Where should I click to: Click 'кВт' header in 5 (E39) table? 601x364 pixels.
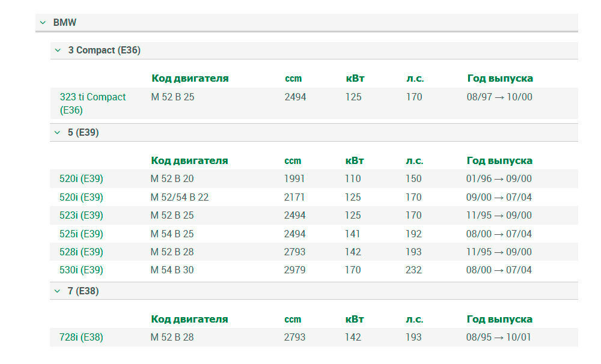[x=355, y=160]
